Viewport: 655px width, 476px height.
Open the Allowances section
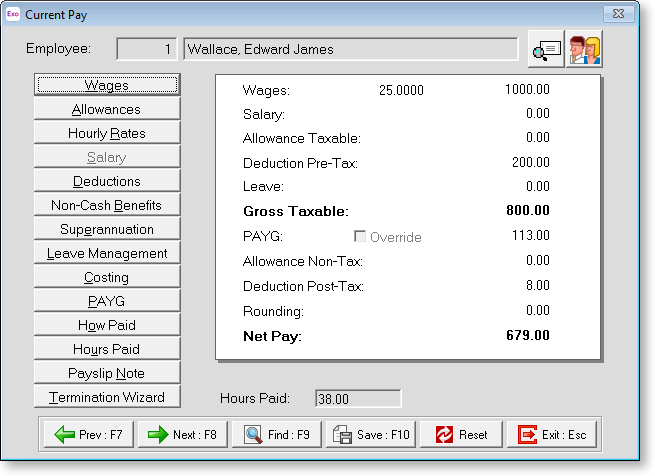click(x=107, y=109)
